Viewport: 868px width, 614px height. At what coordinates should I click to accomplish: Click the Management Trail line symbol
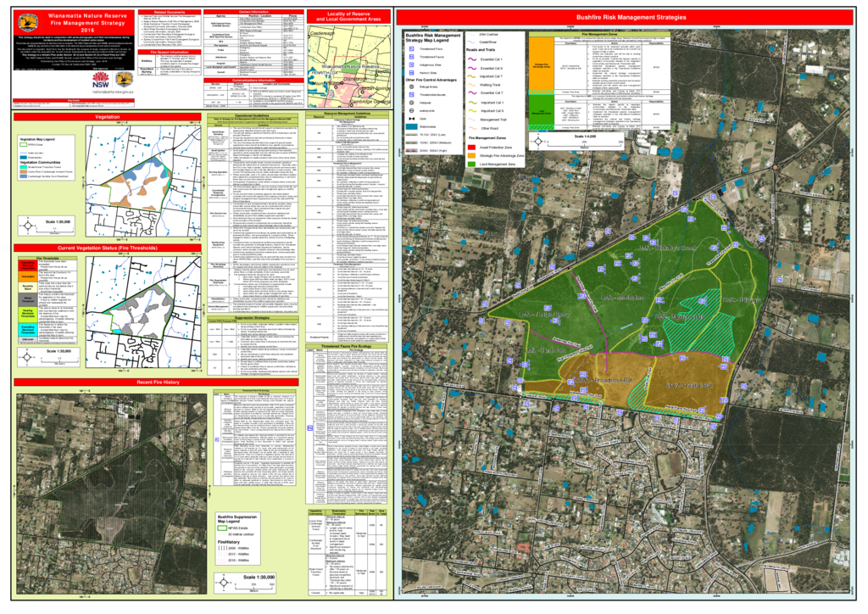[x=471, y=120]
